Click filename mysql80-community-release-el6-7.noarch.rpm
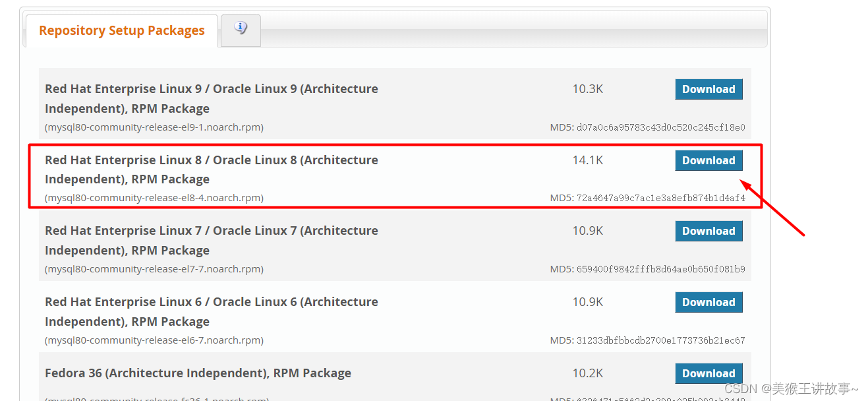This screenshot has width=868, height=401. click(154, 340)
